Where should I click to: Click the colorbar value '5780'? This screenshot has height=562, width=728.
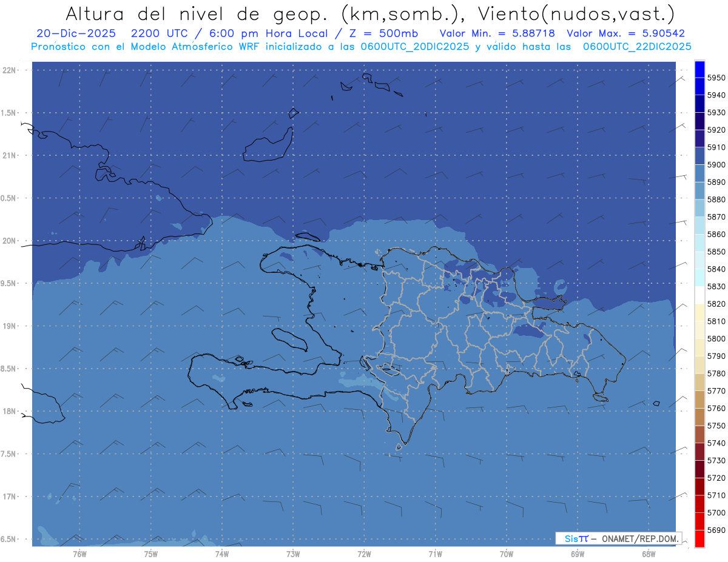click(716, 373)
